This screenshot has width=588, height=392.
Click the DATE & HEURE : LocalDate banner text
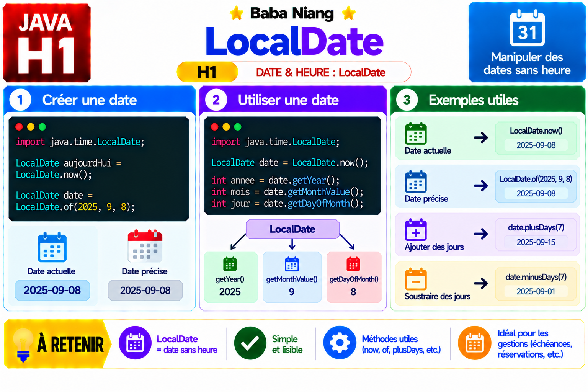(x=320, y=72)
